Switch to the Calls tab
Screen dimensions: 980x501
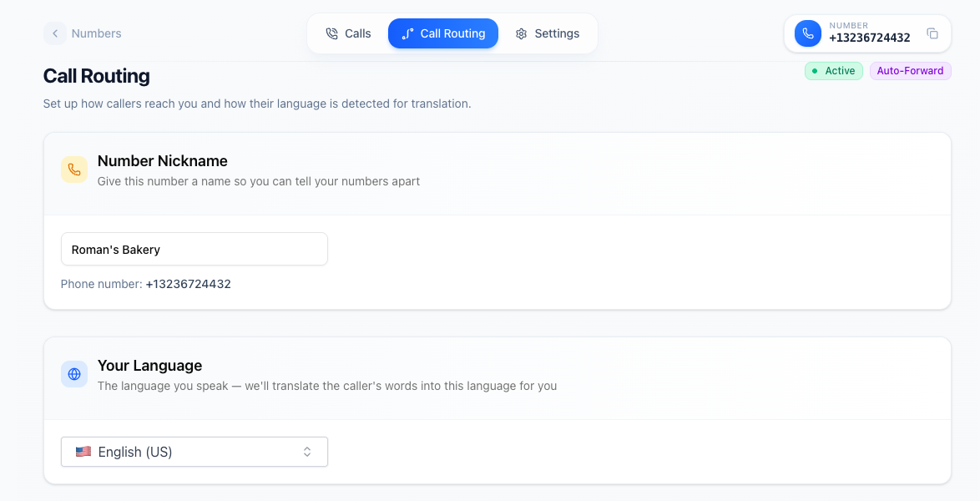[348, 33]
